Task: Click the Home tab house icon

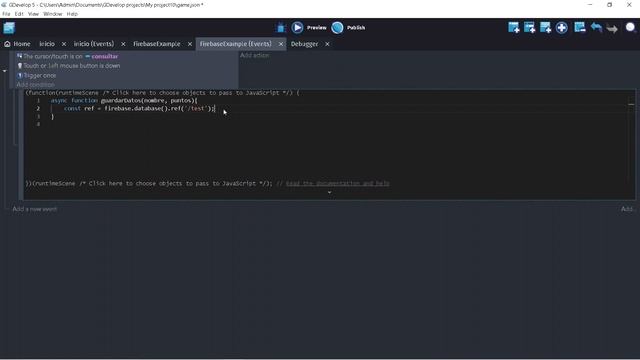Action: (7, 44)
